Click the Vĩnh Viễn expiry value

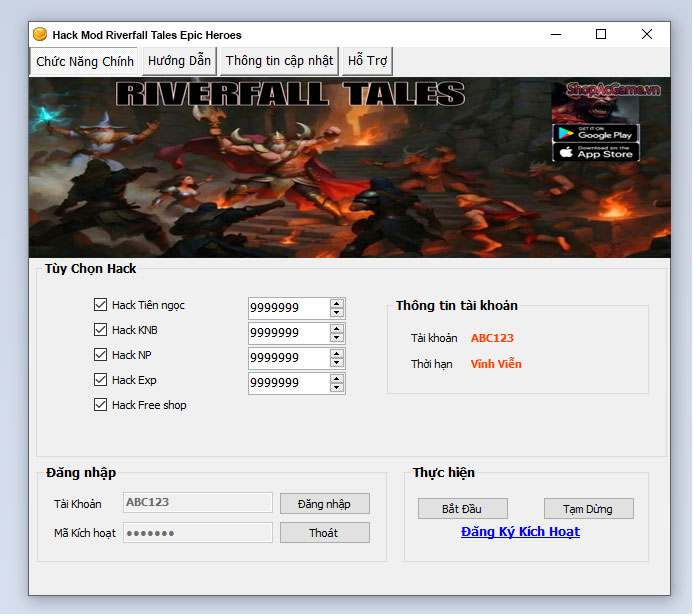click(496, 364)
